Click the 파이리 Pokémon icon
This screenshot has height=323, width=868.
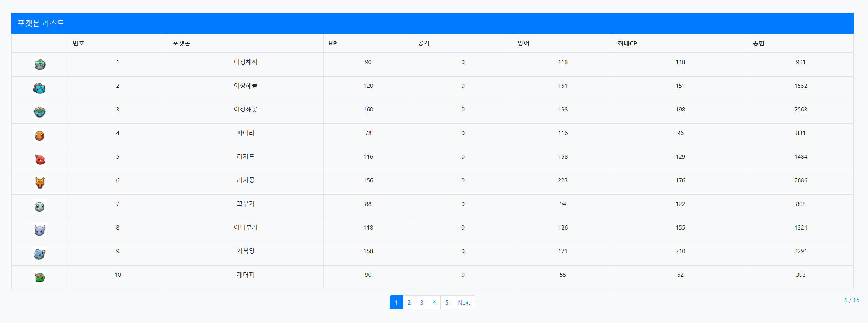[x=40, y=135]
